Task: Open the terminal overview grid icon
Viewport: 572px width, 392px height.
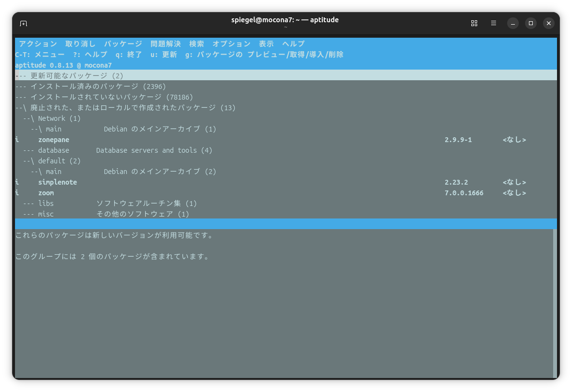Action: 474,23
